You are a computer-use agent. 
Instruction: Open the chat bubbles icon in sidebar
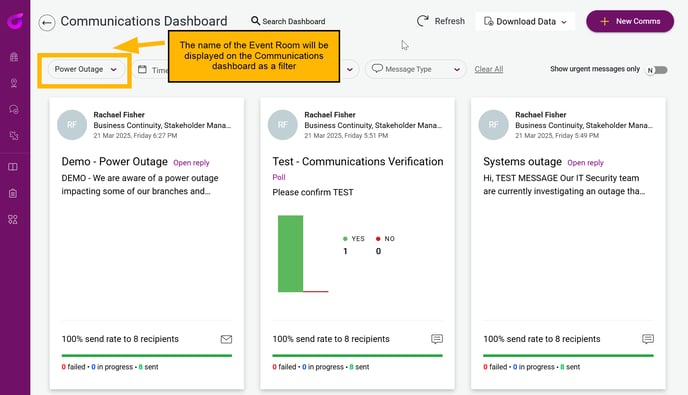tap(14, 109)
